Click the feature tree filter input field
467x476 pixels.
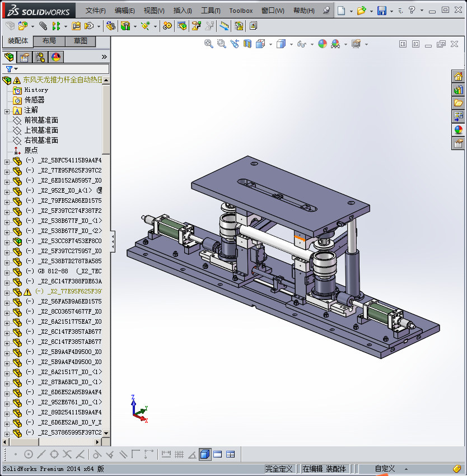pos(63,69)
